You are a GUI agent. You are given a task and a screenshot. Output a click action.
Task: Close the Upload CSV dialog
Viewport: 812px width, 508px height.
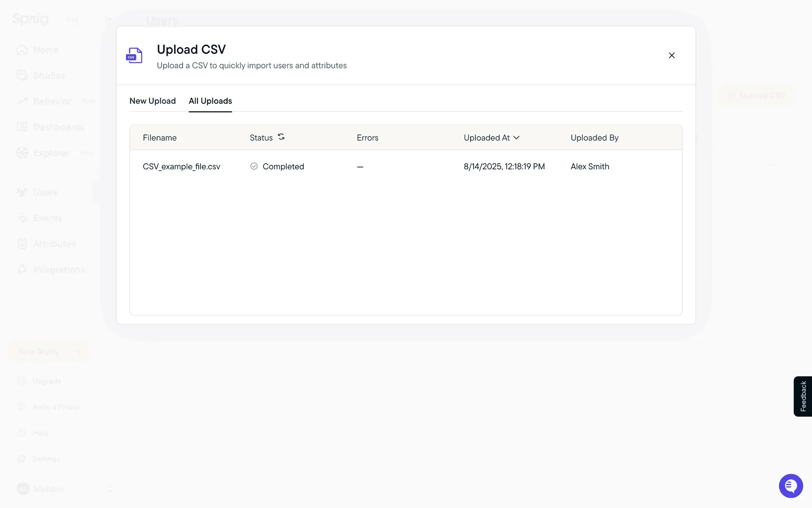pyautogui.click(x=672, y=55)
